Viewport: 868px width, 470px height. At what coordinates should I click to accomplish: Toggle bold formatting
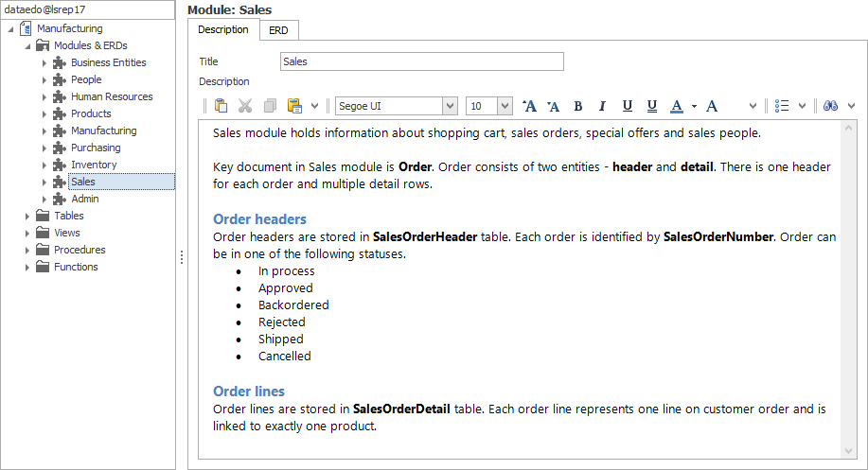point(577,106)
